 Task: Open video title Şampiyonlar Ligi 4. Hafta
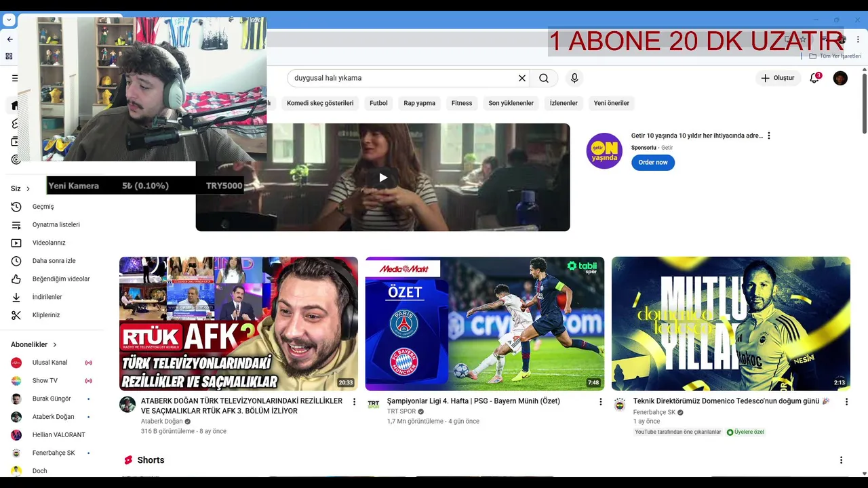tap(473, 401)
